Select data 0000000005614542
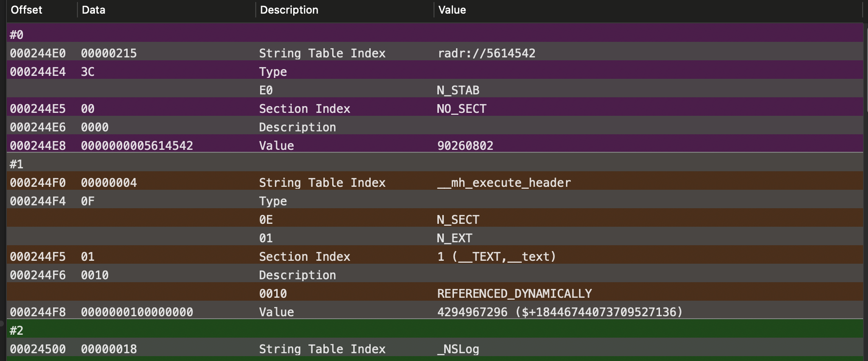Screen dimensions: 868x361 coord(137,146)
